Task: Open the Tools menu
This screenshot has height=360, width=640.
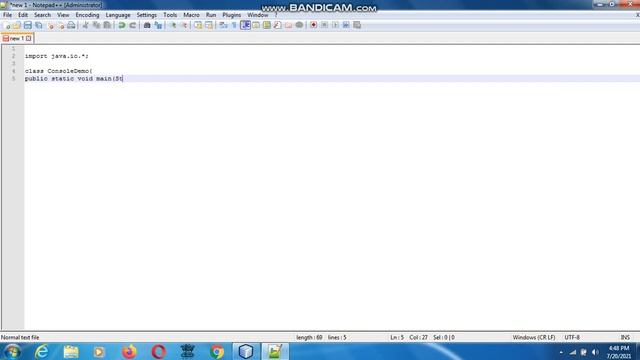Action: pyautogui.click(x=170, y=15)
